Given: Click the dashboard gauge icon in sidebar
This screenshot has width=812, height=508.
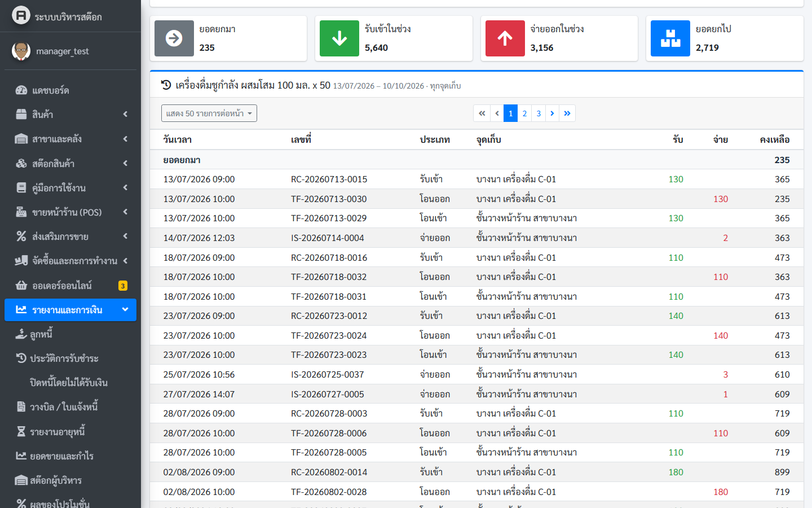Looking at the screenshot, I should pos(21,90).
